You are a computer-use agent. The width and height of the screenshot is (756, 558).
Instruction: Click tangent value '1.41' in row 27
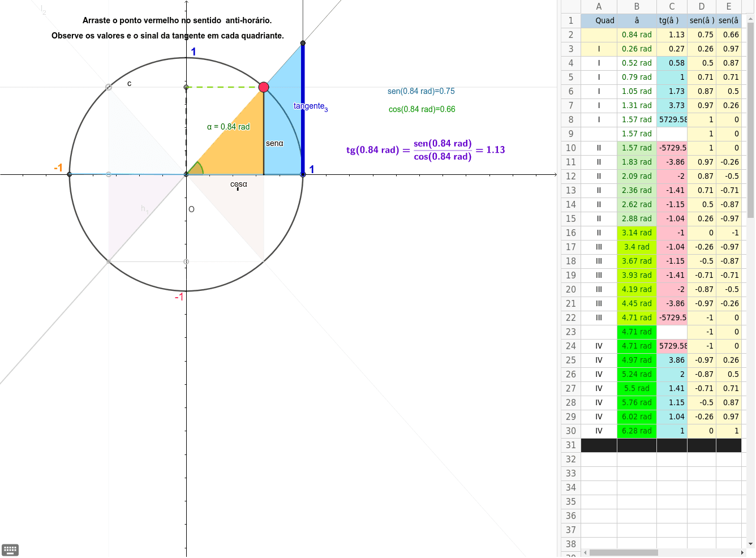tap(672, 388)
